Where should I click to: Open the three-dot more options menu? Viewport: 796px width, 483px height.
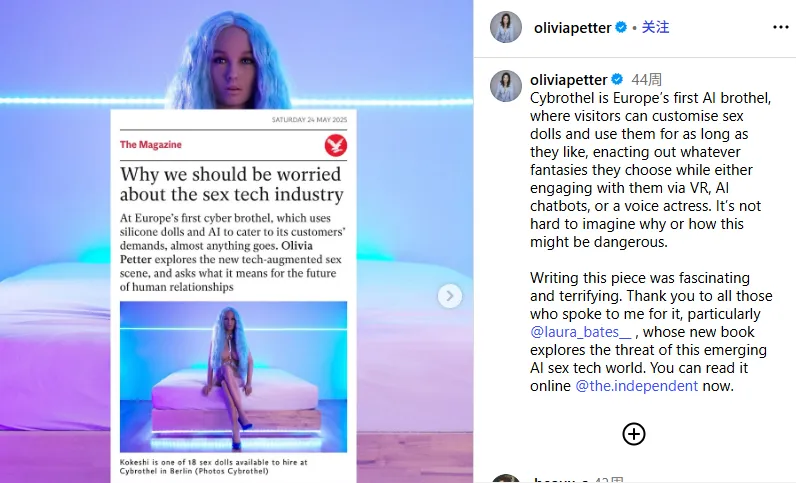point(780,27)
